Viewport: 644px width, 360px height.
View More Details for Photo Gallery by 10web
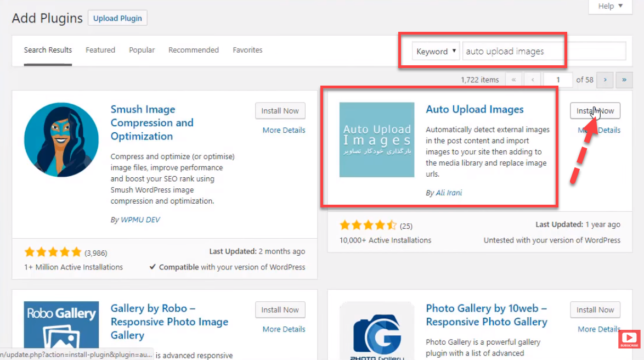click(x=599, y=329)
